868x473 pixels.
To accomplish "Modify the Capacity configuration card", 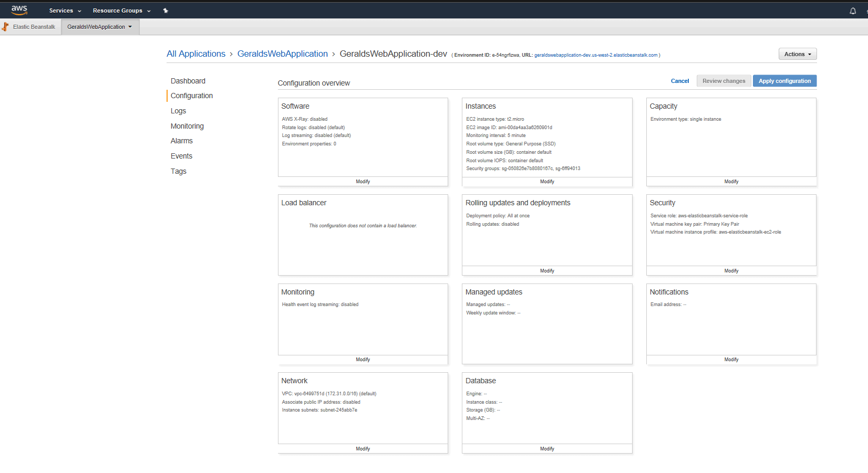I will 731,182.
